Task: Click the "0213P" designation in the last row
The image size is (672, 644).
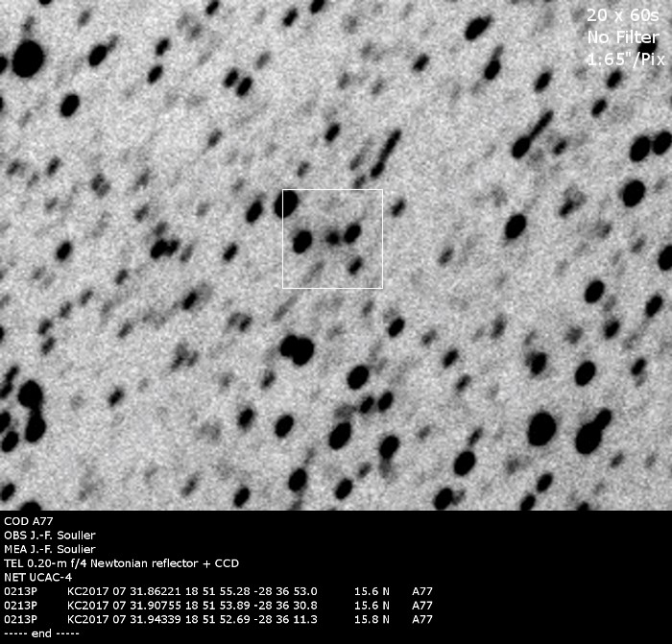Action: (20, 620)
